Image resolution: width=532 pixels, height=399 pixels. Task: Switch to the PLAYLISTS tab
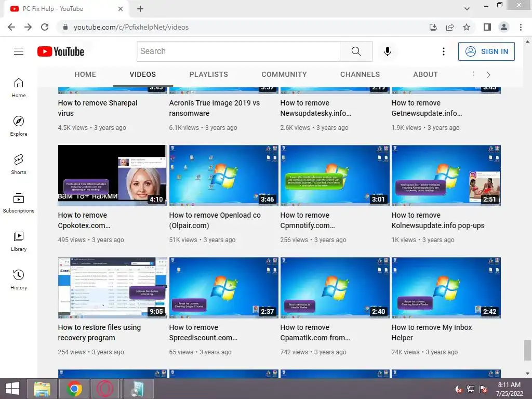[209, 74]
